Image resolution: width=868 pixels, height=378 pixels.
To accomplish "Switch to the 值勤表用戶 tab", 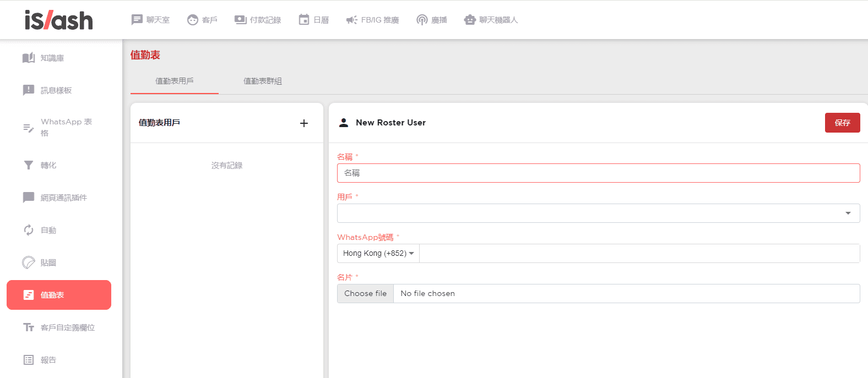I will 175,81.
